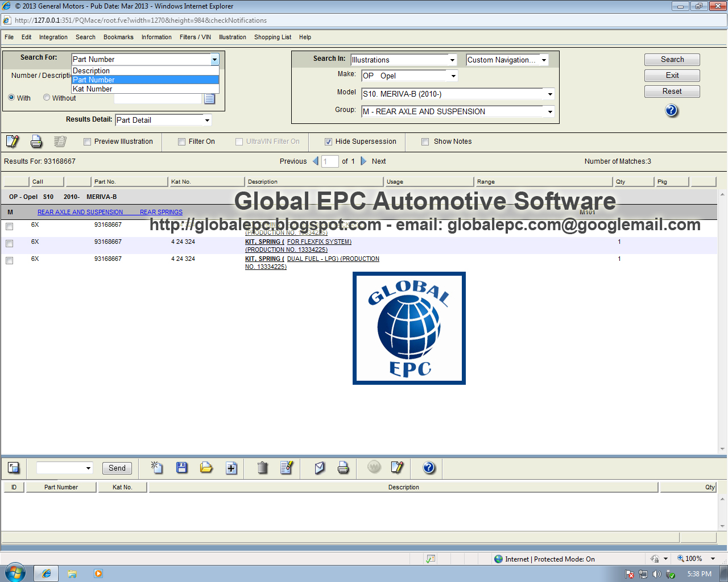The height and width of the screenshot is (582, 728).
Task: Open the shopping list selector dropdown
Action: 88,468
